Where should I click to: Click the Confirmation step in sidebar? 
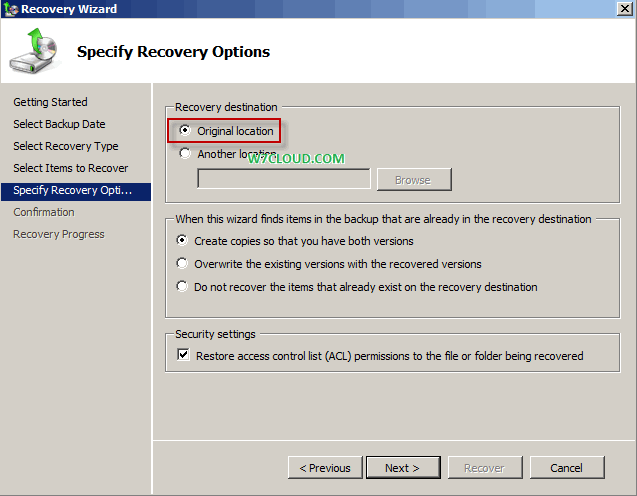tap(44, 212)
